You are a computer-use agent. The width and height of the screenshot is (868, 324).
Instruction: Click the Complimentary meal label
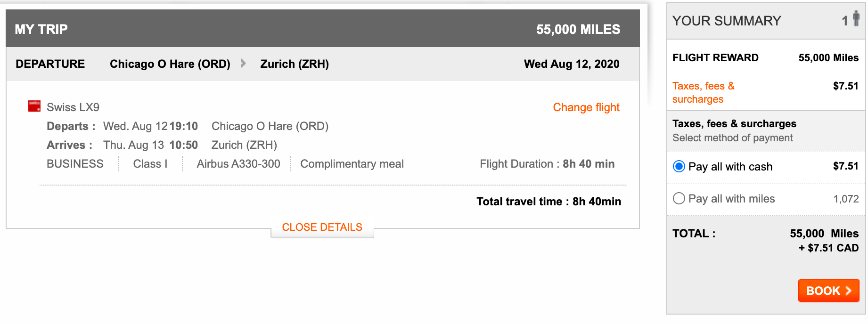click(352, 164)
